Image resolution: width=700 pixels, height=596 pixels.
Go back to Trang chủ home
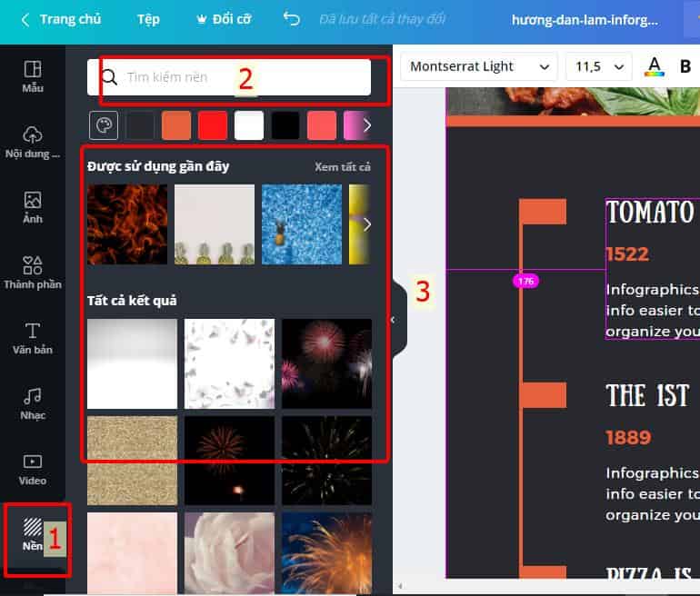pyautogui.click(x=61, y=19)
